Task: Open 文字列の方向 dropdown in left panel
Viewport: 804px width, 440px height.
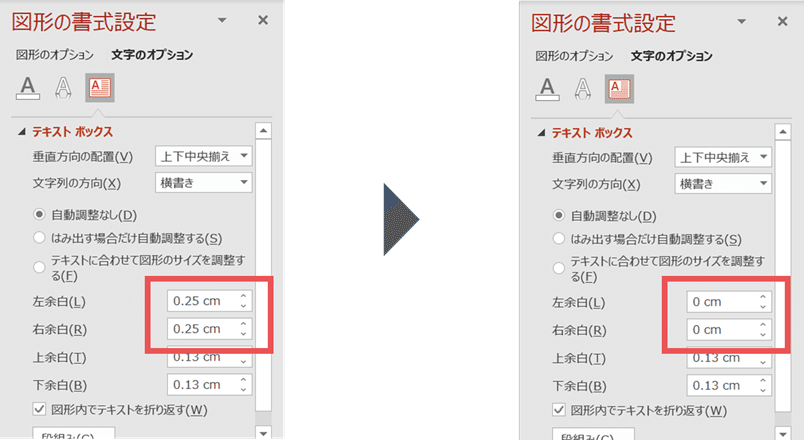Action: (204, 183)
